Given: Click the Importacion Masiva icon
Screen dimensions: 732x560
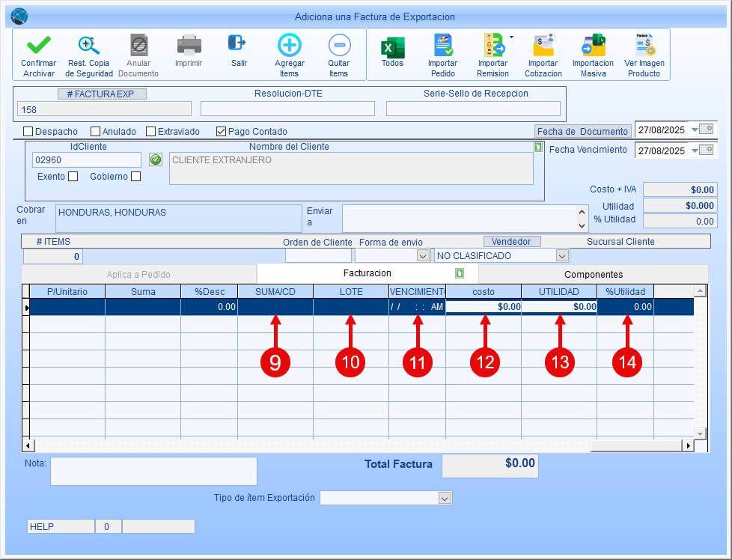Looking at the screenshot, I should click(x=593, y=46).
